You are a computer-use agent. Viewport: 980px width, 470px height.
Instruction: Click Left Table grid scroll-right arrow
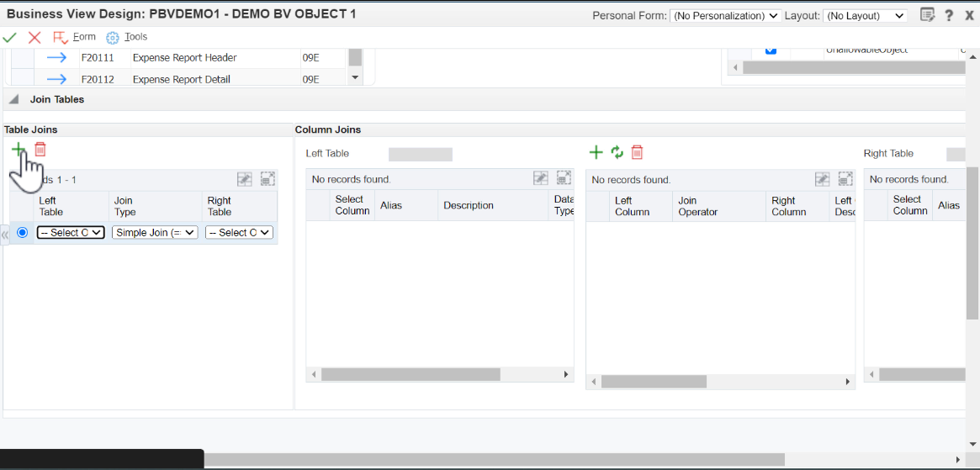point(566,374)
